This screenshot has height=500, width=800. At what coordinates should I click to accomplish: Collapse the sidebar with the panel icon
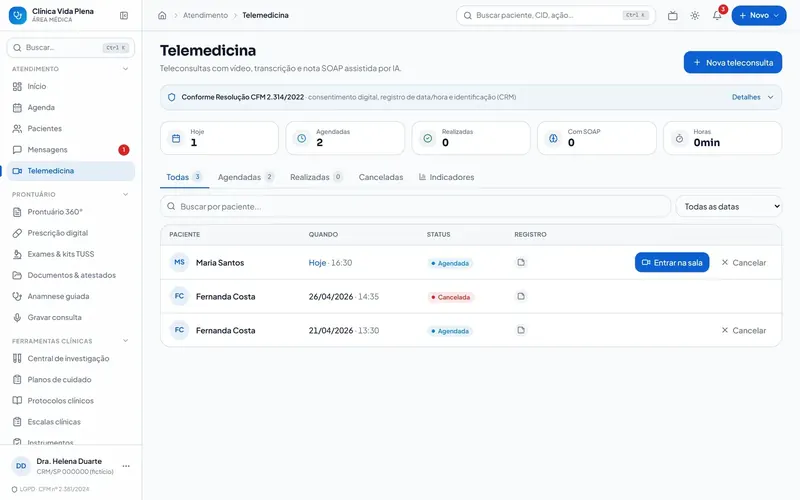click(x=124, y=15)
